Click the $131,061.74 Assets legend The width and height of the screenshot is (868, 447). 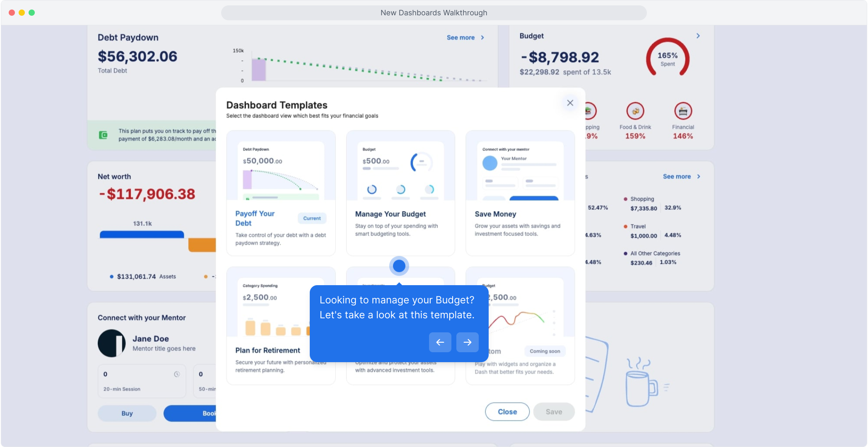click(143, 276)
